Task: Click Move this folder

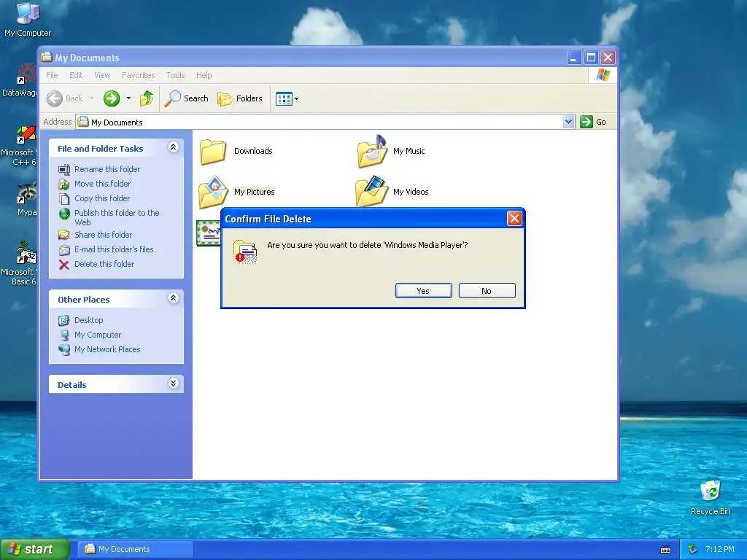Action: [102, 184]
